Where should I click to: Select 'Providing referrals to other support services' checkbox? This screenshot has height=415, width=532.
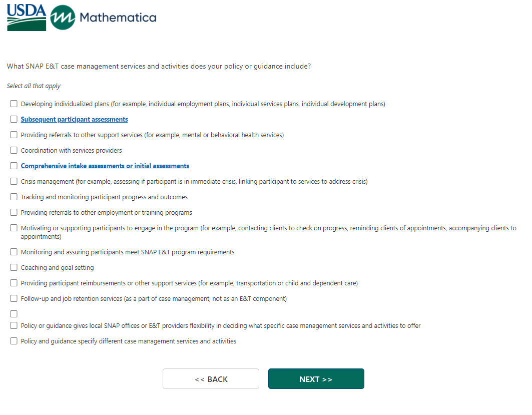pos(14,135)
